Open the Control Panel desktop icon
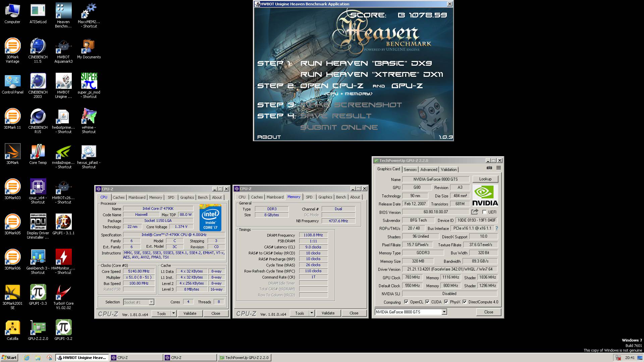Viewport: 644px width, 362px height. point(12,84)
